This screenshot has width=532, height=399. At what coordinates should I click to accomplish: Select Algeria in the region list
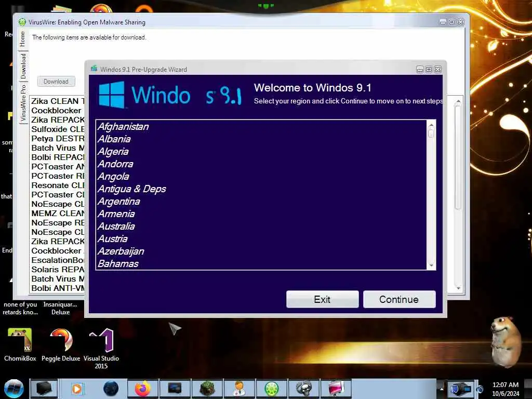(x=261, y=151)
